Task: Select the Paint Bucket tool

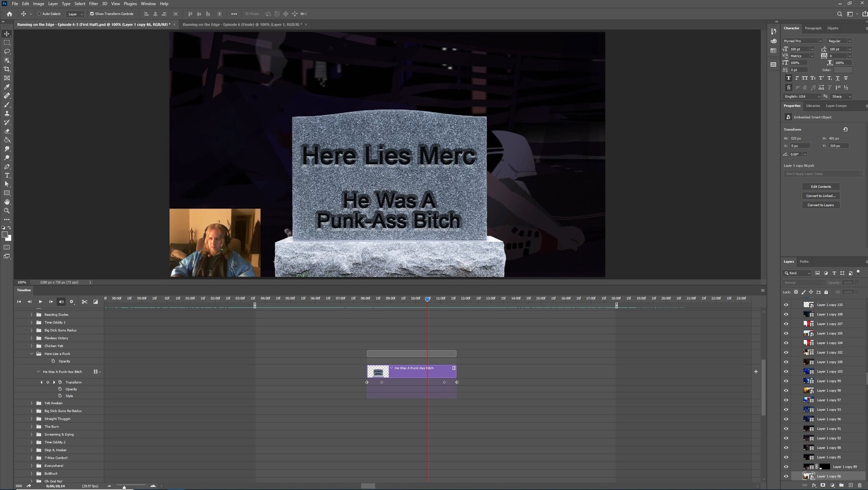Action: coord(7,140)
